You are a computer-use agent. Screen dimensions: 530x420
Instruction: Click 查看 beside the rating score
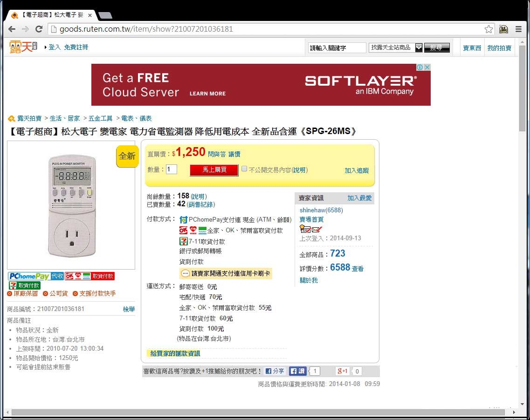(358, 269)
